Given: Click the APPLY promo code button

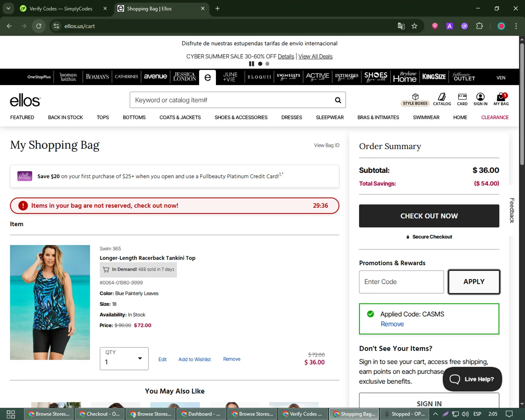Looking at the screenshot, I should (x=474, y=282).
